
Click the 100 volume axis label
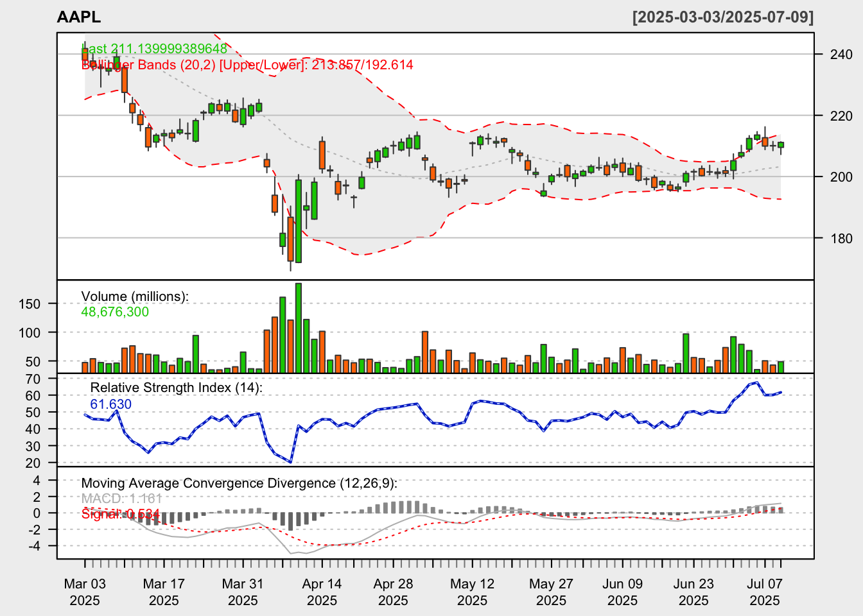[x=30, y=333]
